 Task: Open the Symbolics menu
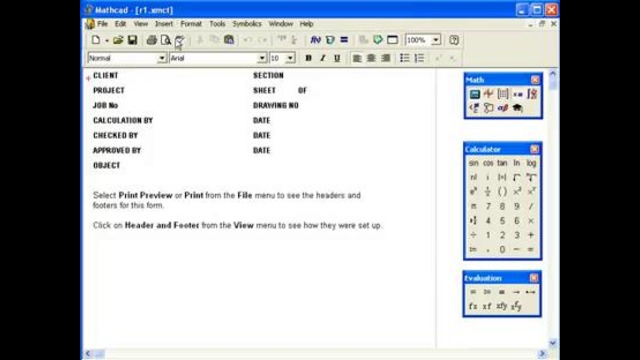[x=247, y=24]
